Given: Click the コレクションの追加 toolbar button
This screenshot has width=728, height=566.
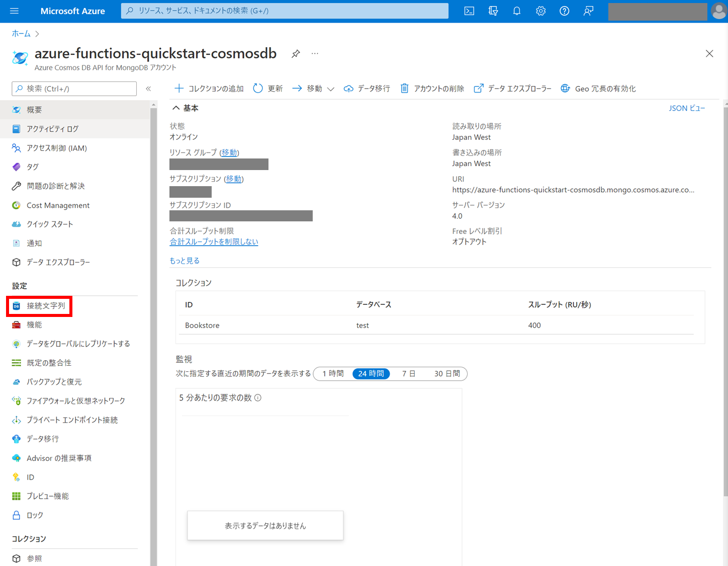Looking at the screenshot, I should click(209, 89).
